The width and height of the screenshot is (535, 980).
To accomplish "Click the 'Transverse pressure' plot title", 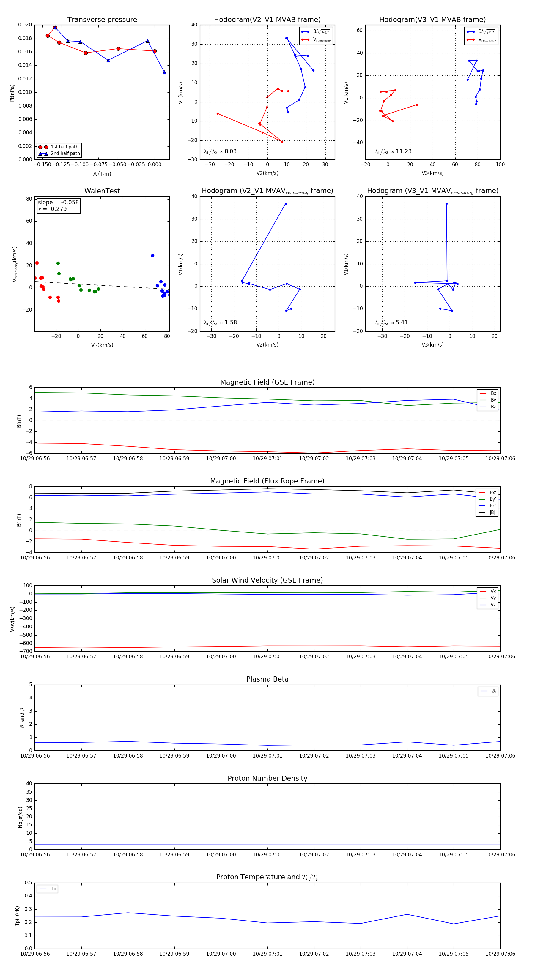I will (x=102, y=20).
